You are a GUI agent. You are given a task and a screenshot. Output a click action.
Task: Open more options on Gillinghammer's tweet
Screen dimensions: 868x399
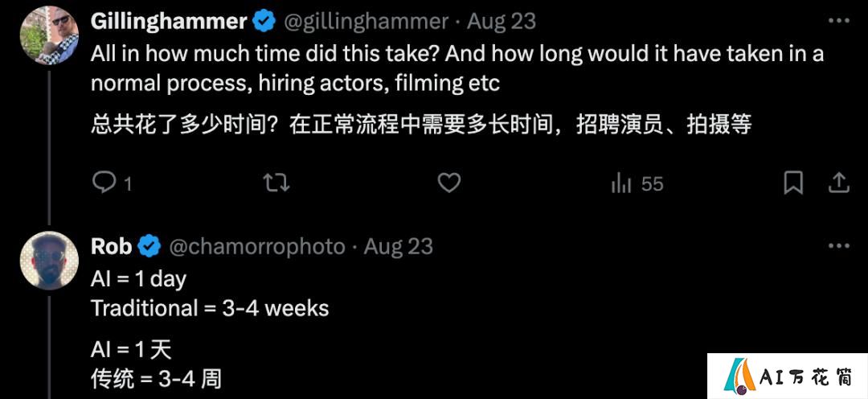point(838,21)
